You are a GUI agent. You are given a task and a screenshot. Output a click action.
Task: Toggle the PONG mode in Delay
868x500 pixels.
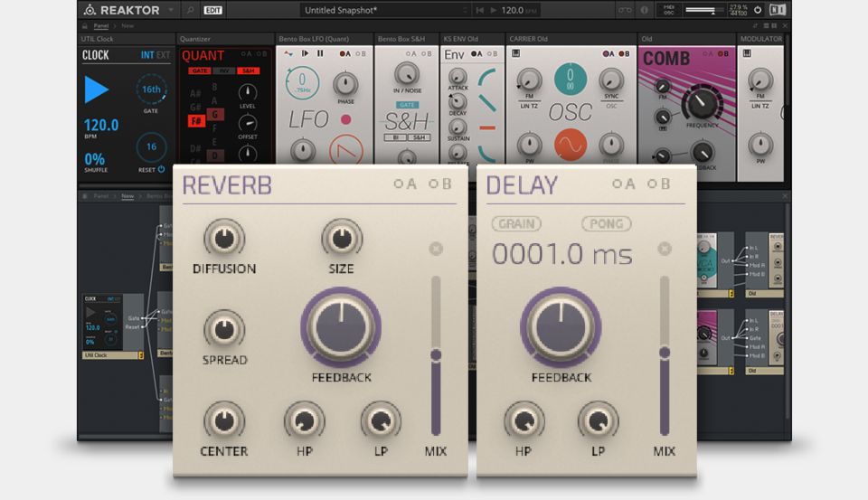point(606,223)
